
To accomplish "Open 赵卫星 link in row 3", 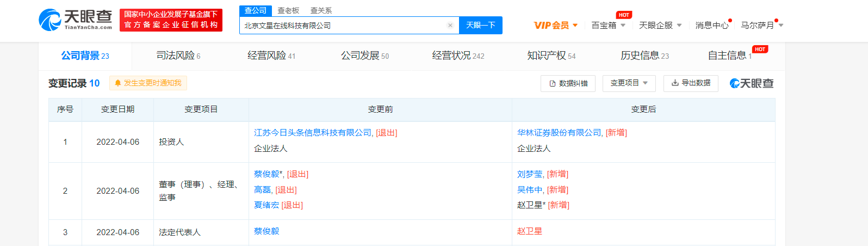I will point(530,231).
